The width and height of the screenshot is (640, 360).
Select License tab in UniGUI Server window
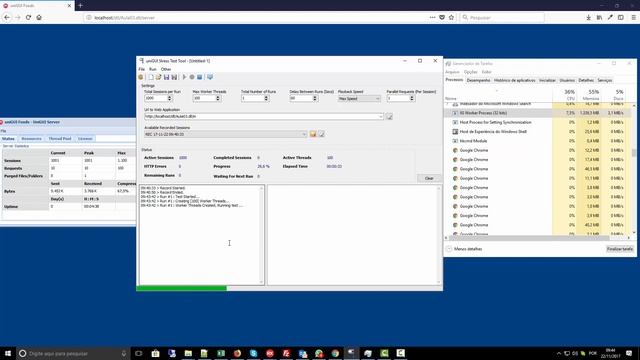(x=85, y=139)
